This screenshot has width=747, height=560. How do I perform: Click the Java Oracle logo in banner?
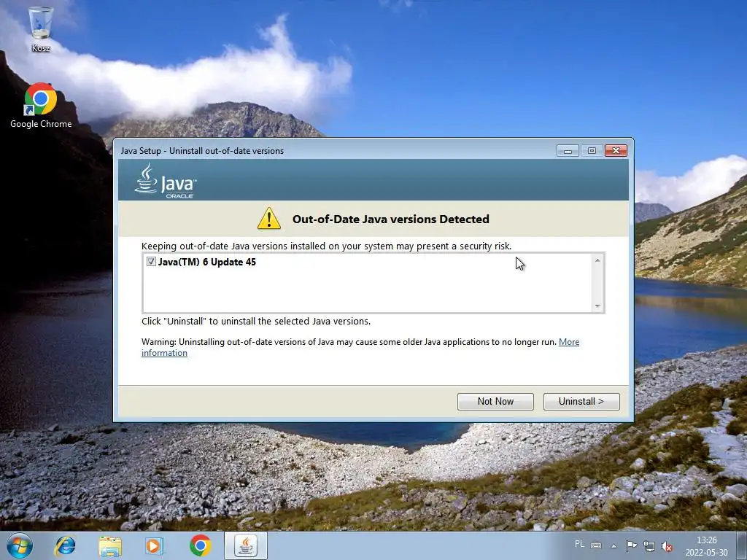[x=166, y=182]
